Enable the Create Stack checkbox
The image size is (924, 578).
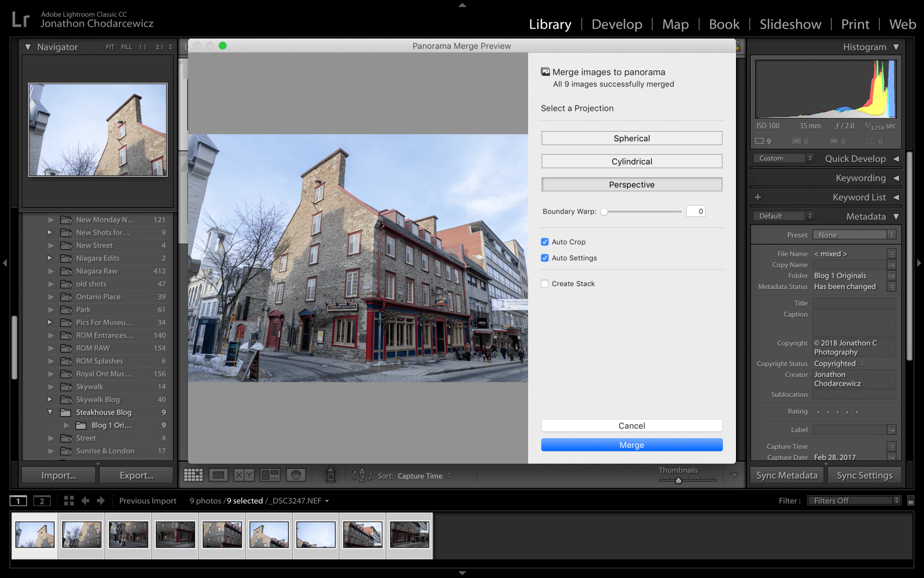[545, 284]
